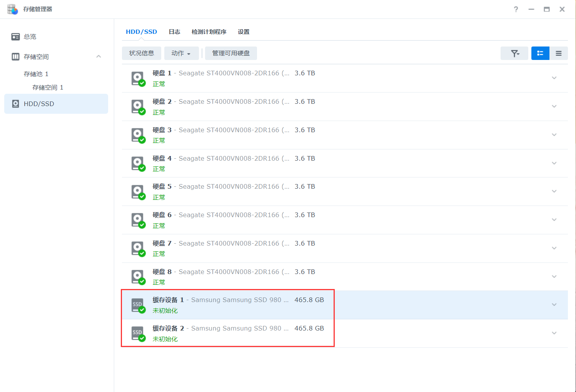Click the Storage Manager app icon
The height and width of the screenshot is (392, 576).
12,9
